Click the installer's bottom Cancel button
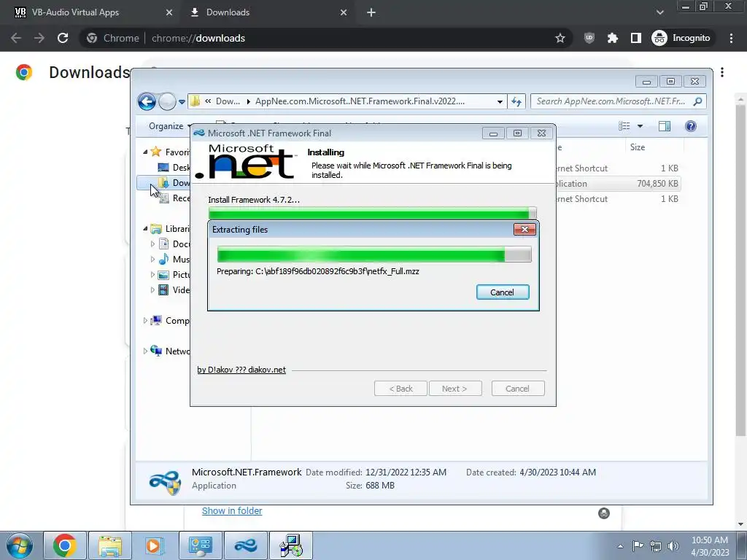The width and height of the screenshot is (747, 560). [x=518, y=389]
